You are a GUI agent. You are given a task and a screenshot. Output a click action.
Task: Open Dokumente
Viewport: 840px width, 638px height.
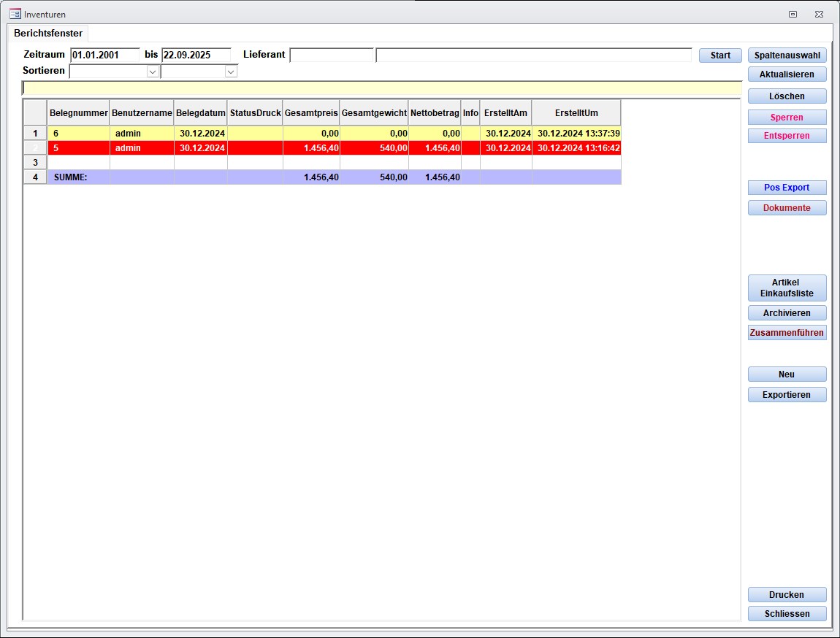pos(787,208)
